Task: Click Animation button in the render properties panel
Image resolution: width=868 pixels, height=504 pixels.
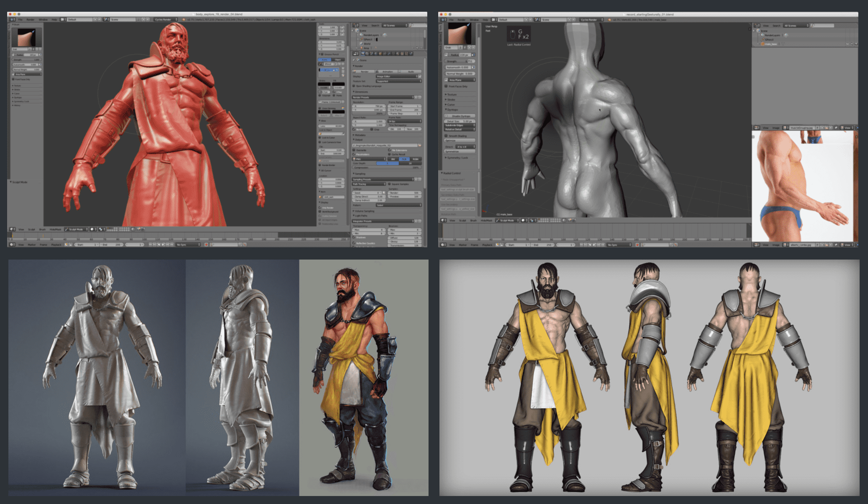Action: coord(387,72)
